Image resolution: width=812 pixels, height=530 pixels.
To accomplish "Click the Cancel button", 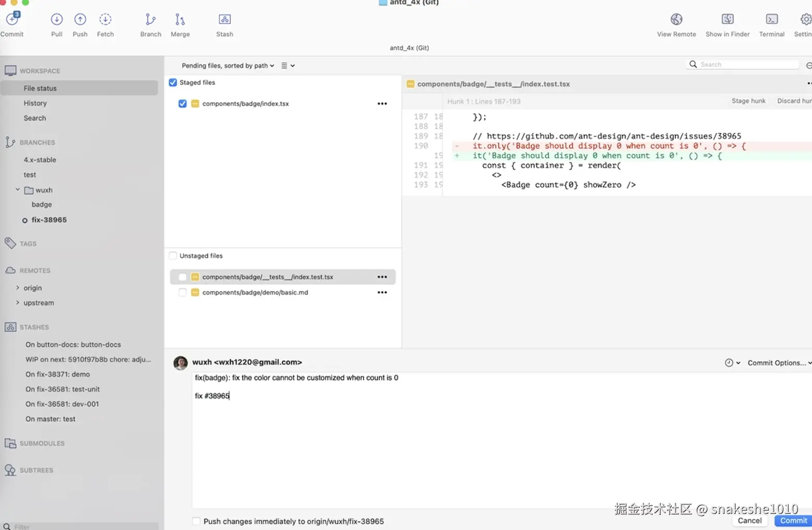I will click(749, 521).
